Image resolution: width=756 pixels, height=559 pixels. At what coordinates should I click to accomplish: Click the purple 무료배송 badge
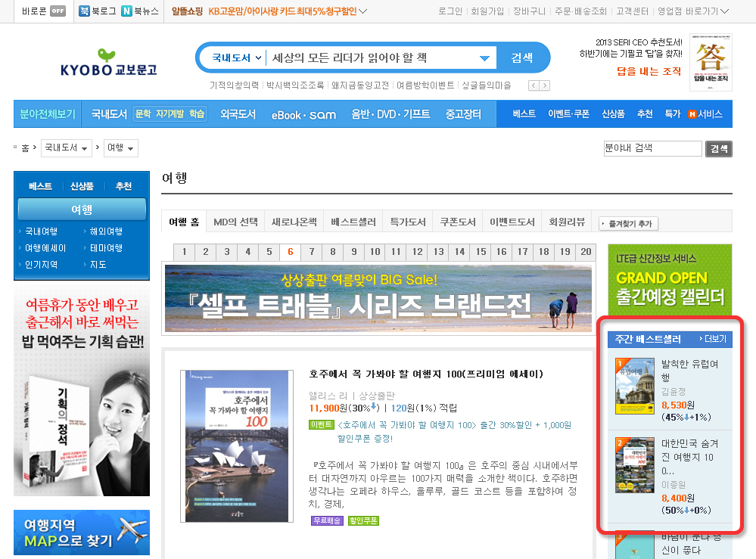point(327,520)
